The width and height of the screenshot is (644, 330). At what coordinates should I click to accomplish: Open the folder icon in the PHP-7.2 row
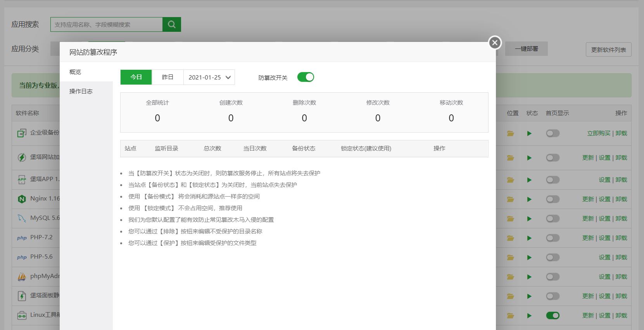point(510,238)
